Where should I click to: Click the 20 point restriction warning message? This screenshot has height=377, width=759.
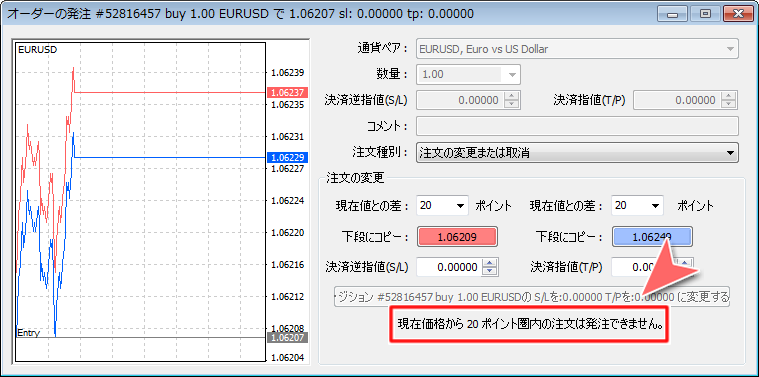coord(530,324)
